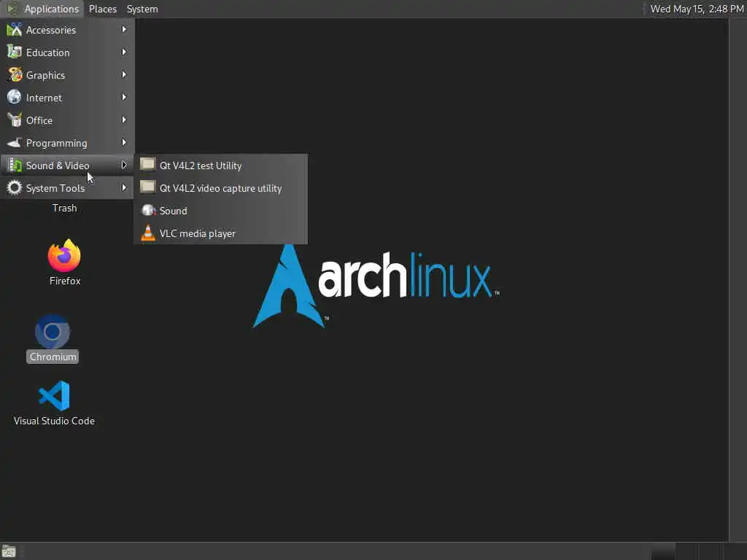Click the Internet globe icon
Viewport: 747px width, 560px height.
tap(15, 97)
